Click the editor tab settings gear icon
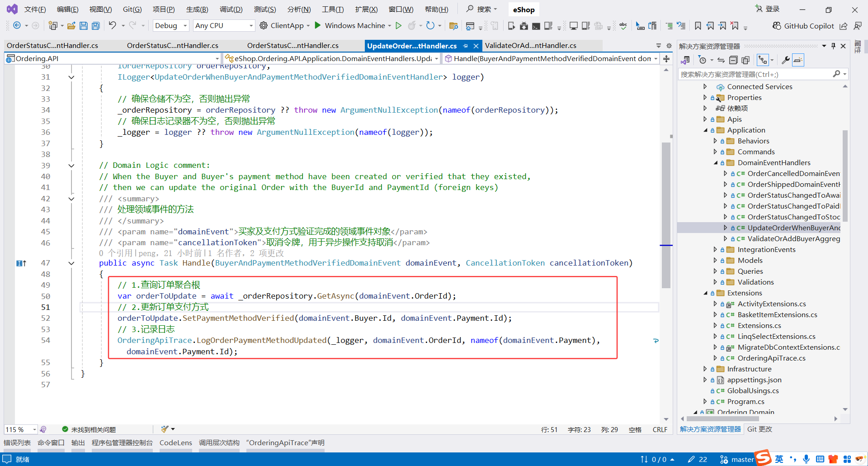868x466 pixels. click(669, 46)
